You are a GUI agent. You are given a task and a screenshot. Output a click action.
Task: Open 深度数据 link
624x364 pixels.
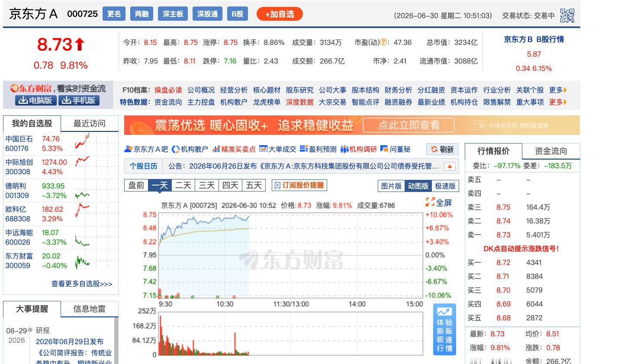tap(299, 102)
